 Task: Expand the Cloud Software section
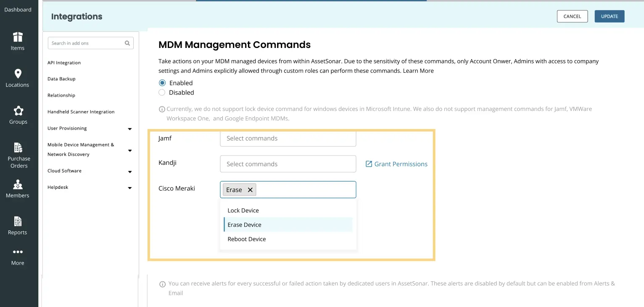(x=130, y=171)
